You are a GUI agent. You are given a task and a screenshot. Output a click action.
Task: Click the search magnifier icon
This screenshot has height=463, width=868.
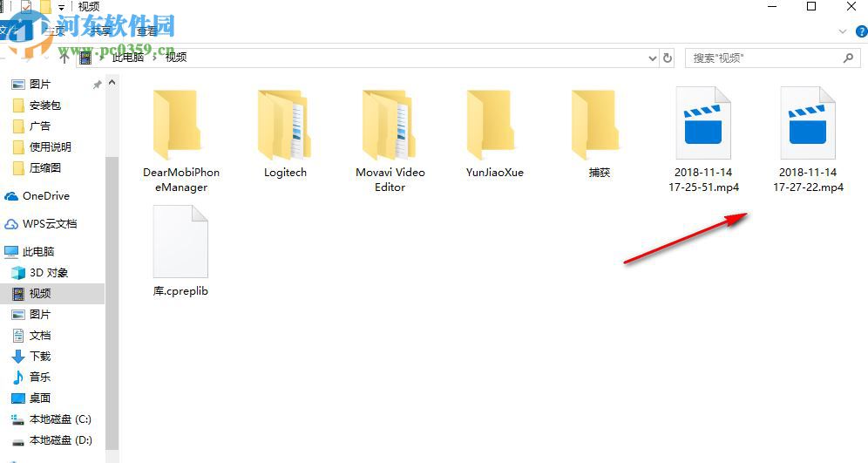pos(848,58)
